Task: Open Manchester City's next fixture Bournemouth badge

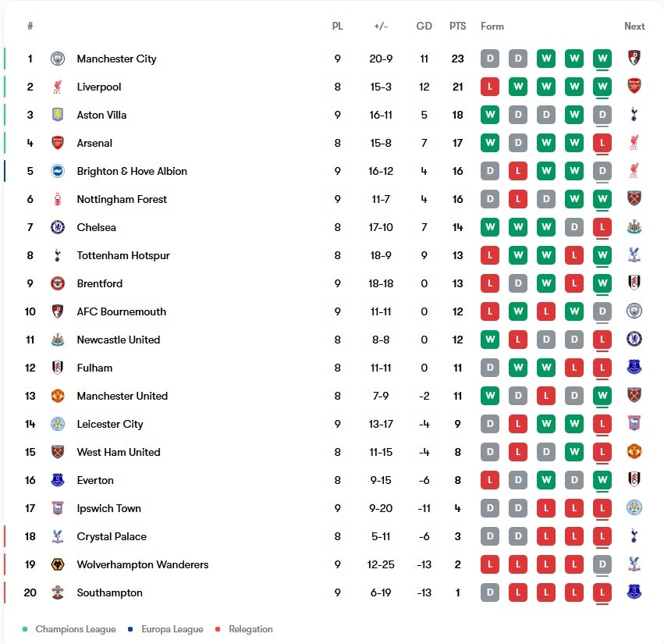Action: pyautogui.click(x=634, y=58)
